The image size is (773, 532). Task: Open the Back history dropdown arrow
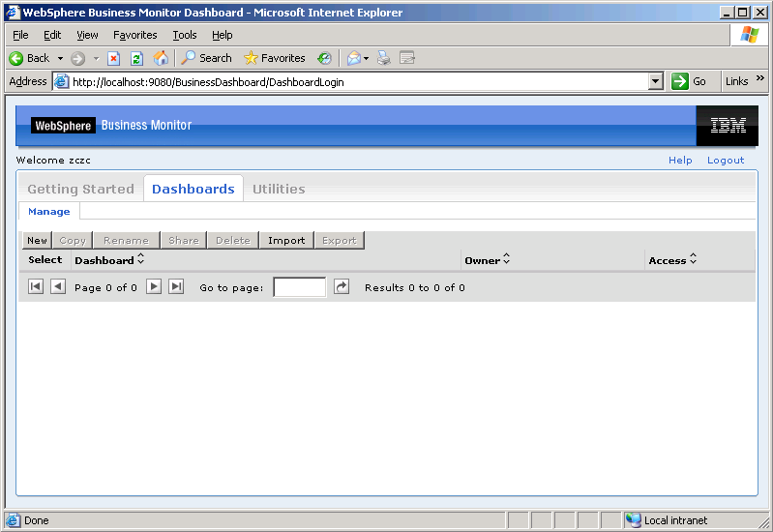60,58
